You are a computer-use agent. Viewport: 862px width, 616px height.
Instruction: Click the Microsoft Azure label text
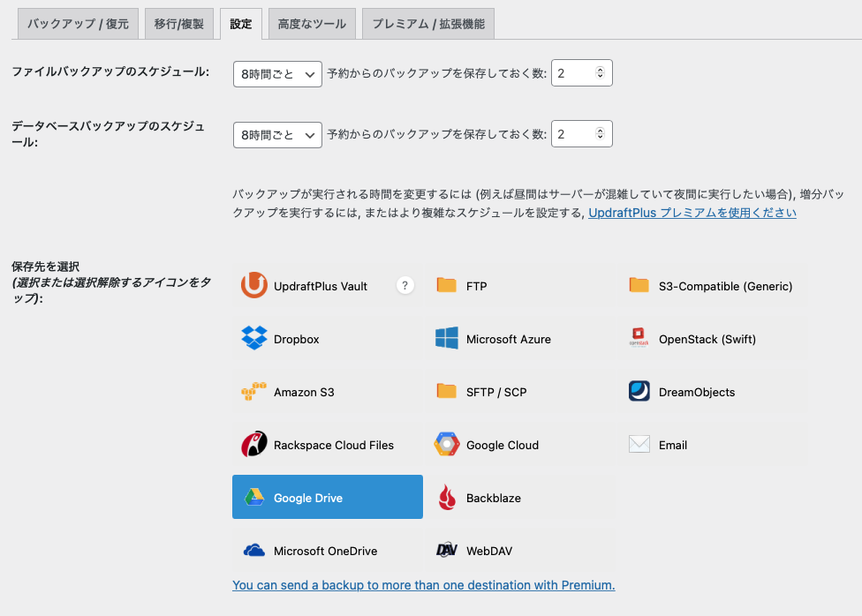pyautogui.click(x=509, y=339)
